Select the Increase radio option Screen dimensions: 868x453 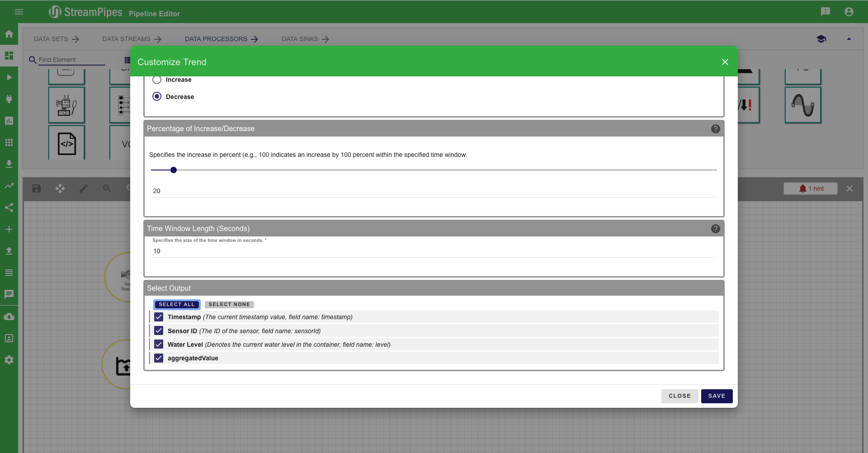click(x=157, y=80)
